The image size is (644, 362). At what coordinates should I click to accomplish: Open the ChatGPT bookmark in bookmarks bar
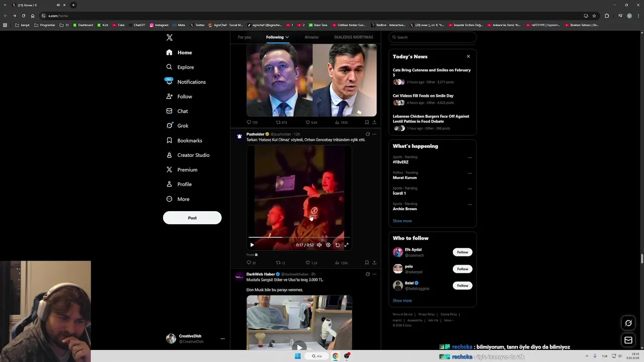point(137,25)
